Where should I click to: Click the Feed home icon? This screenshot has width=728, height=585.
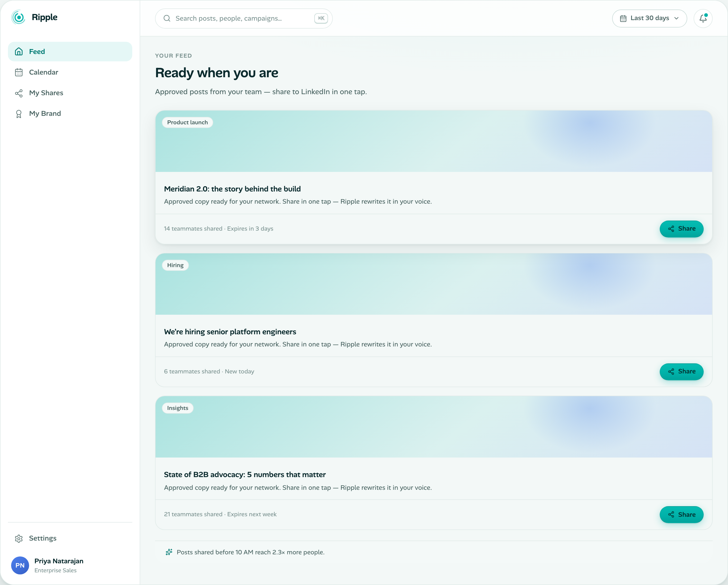point(19,52)
